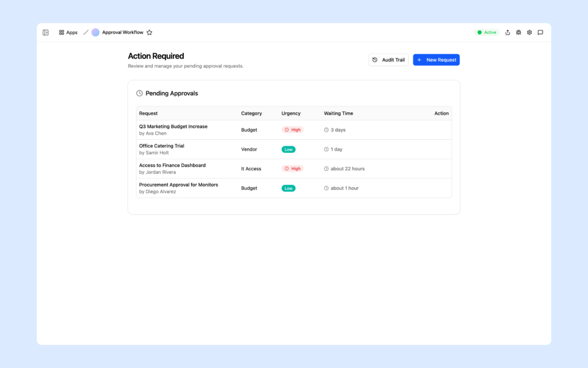Click Low badge for Office Catering Trial
Screen dimensions: 588x368
coord(288,149)
